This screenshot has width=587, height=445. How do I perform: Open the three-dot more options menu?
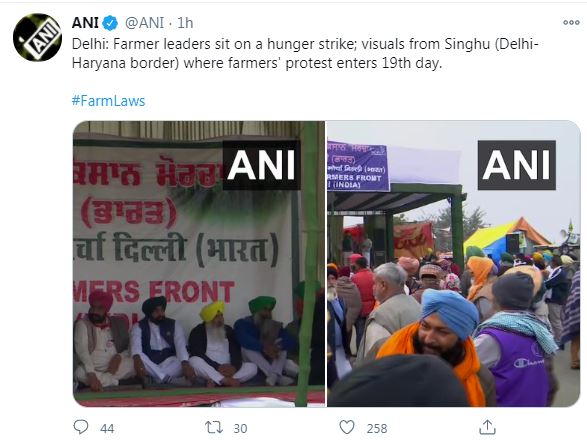pos(571,22)
